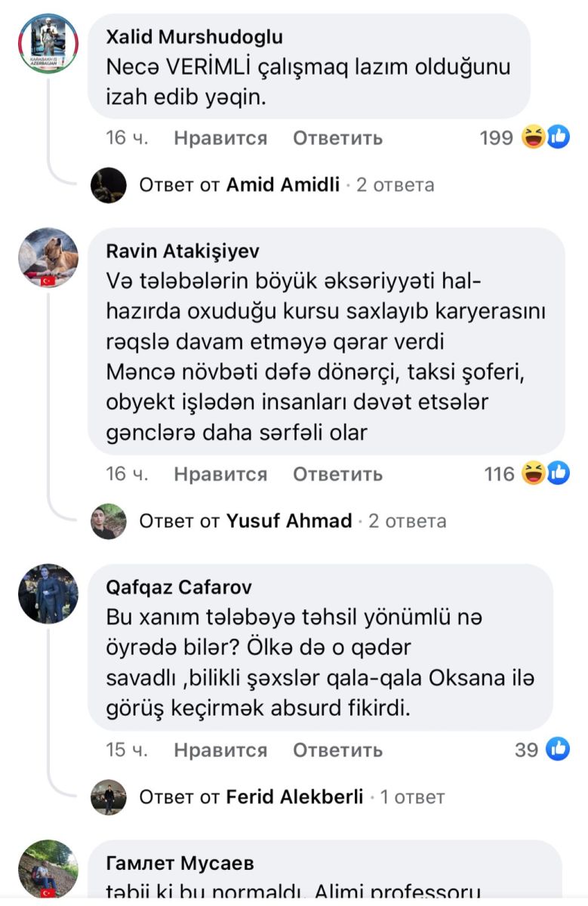Click reaction emojis on Ravin's comment
Screen dimensions: 588x906
point(545,473)
